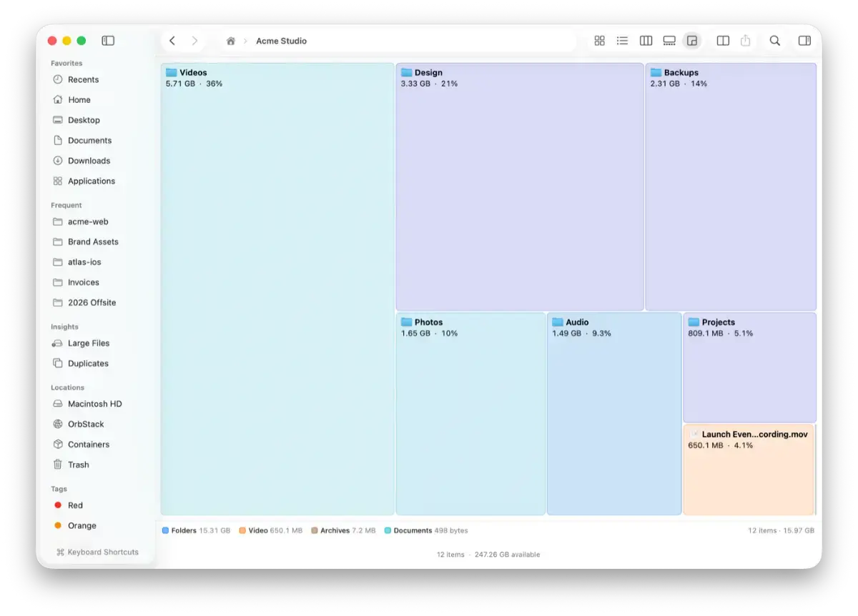Select the treemap size view button
This screenshot has height=616, width=858.
[692, 41]
